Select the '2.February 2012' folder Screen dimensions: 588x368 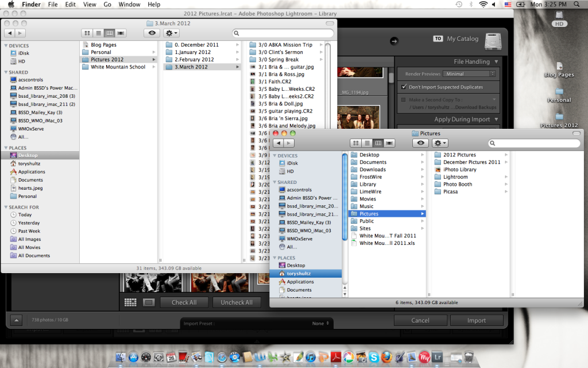tap(202, 59)
